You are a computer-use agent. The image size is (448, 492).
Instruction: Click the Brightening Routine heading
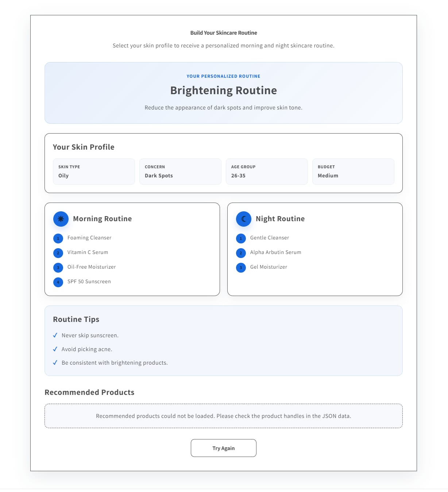point(224,91)
